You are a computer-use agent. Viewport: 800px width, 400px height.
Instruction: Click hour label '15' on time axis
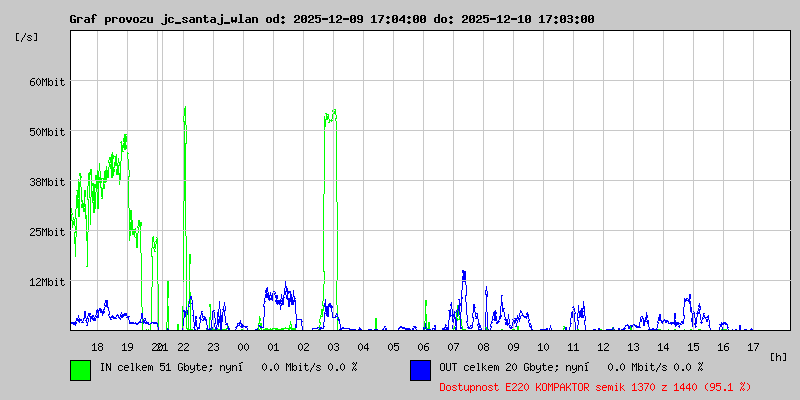[693, 347]
